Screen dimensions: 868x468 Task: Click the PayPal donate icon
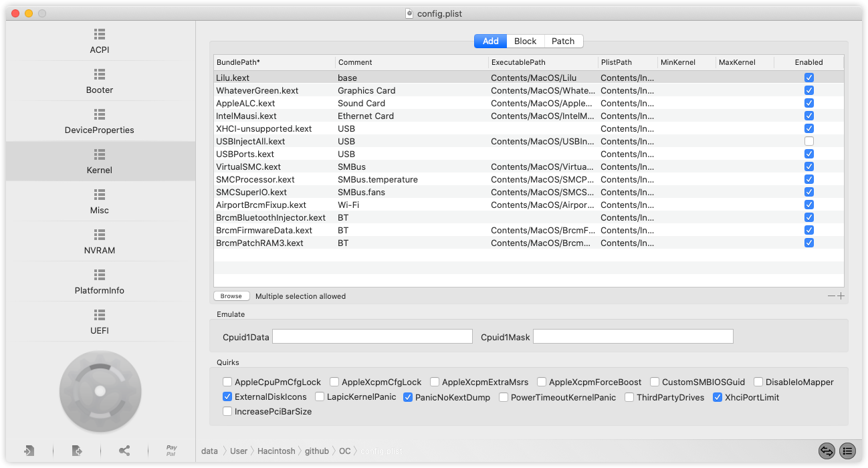pyautogui.click(x=172, y=451)
